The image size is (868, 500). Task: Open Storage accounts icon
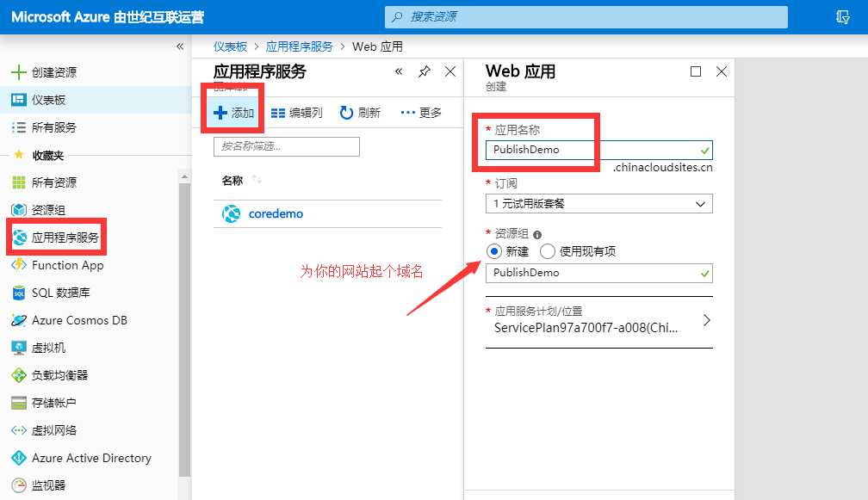pyautogui.click(x=19, y=403)
